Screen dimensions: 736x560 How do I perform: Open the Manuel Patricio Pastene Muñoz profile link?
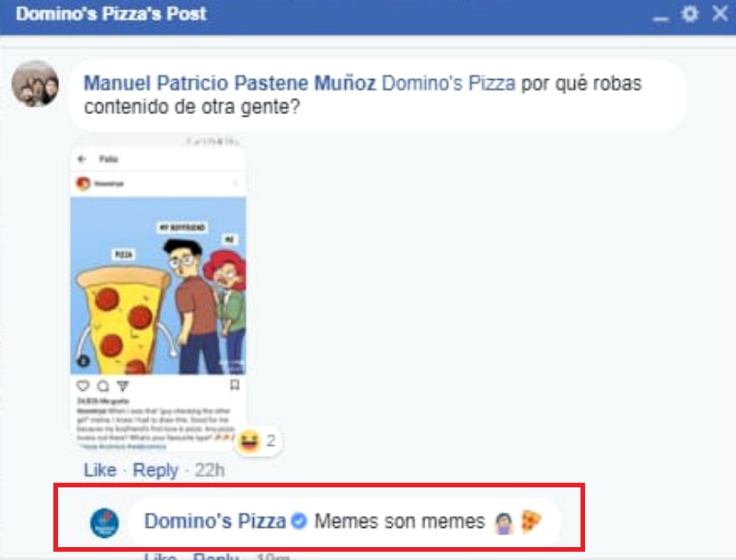pyautogui.click(x=229, y=84)
